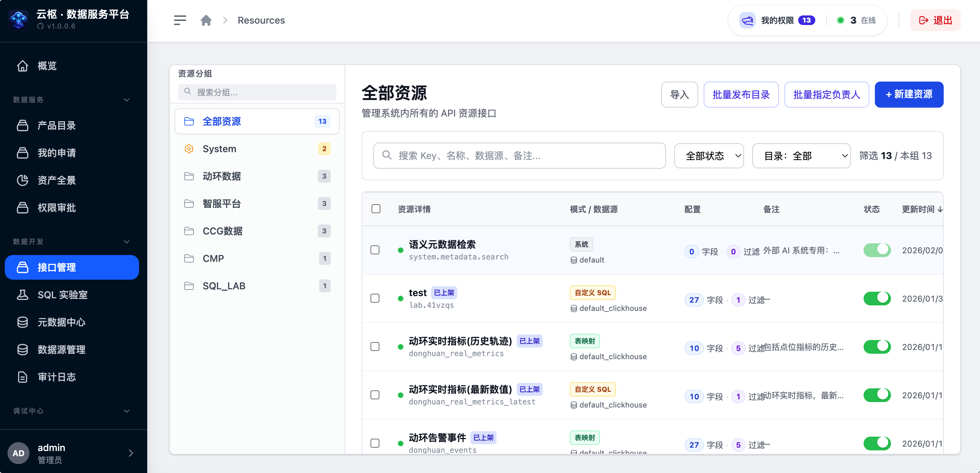The height and width of the screenshot is (473, 980).
Task: Select the 全部资源 group item
Action: tap(257, 121)
